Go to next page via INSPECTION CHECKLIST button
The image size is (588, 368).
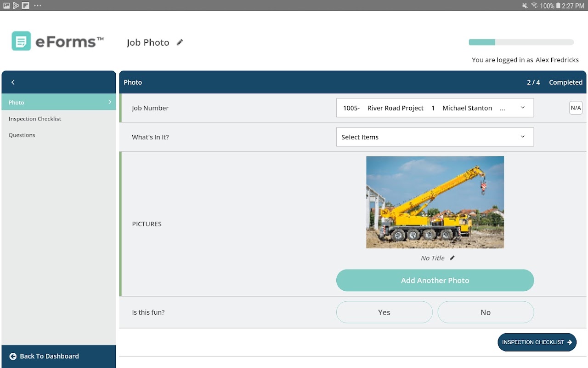537,342
